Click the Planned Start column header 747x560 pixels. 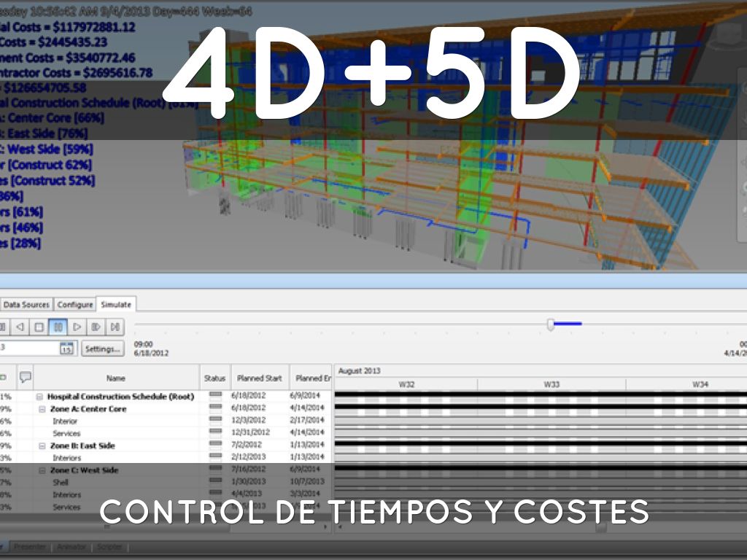point(260,378)
